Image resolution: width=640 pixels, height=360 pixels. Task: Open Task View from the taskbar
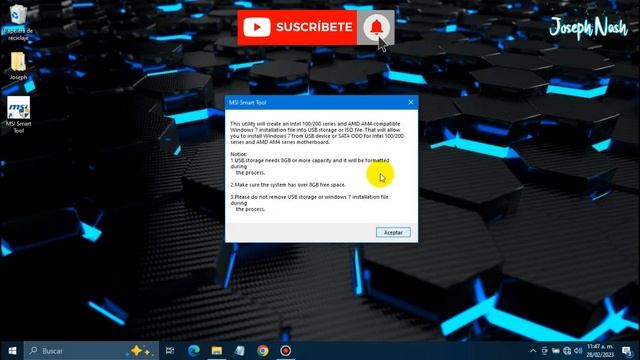click(170, 351)
